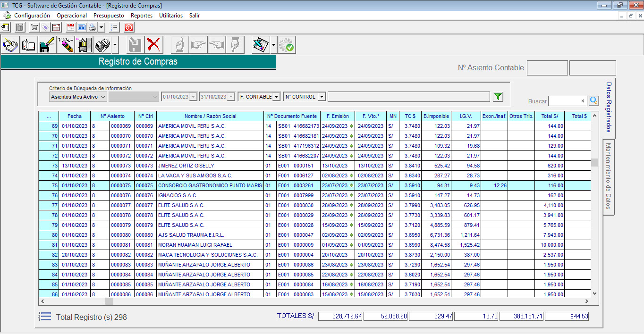The height and width of the screenshot is (334, 644).
Task: Click the Excel export icon
Action: coord(260,45)
